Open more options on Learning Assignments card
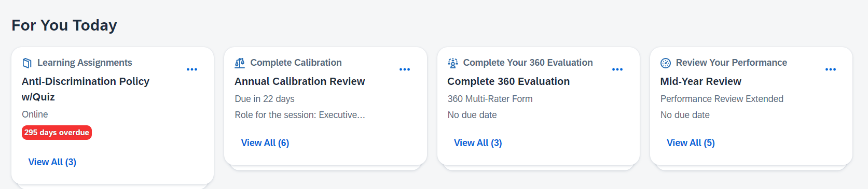 point(192,69)
